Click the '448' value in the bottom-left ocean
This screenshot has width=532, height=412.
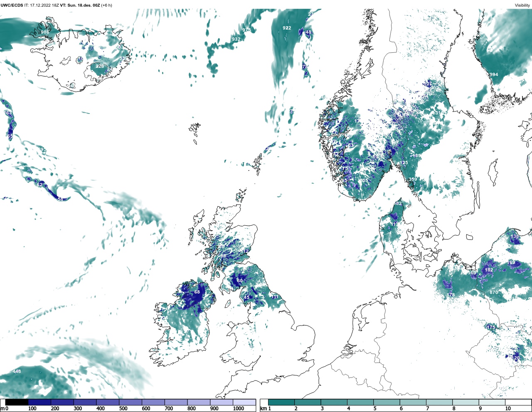(17, 371)
